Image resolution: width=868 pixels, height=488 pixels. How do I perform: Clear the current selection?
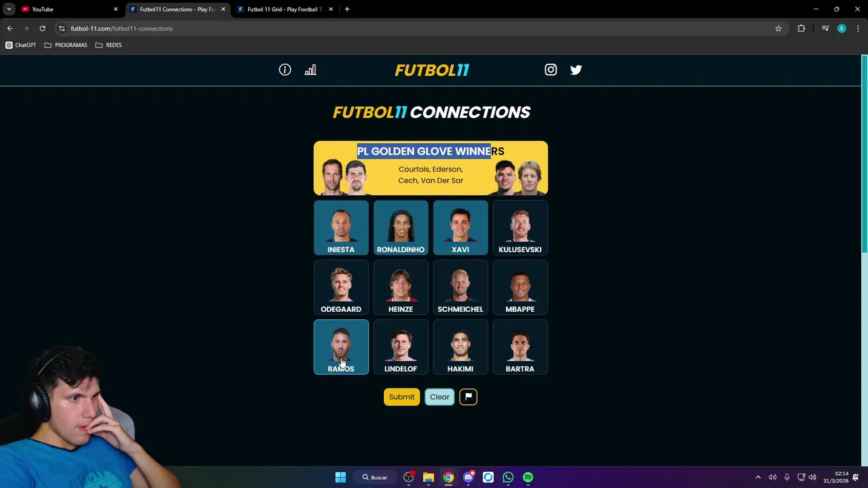[439, 396]
